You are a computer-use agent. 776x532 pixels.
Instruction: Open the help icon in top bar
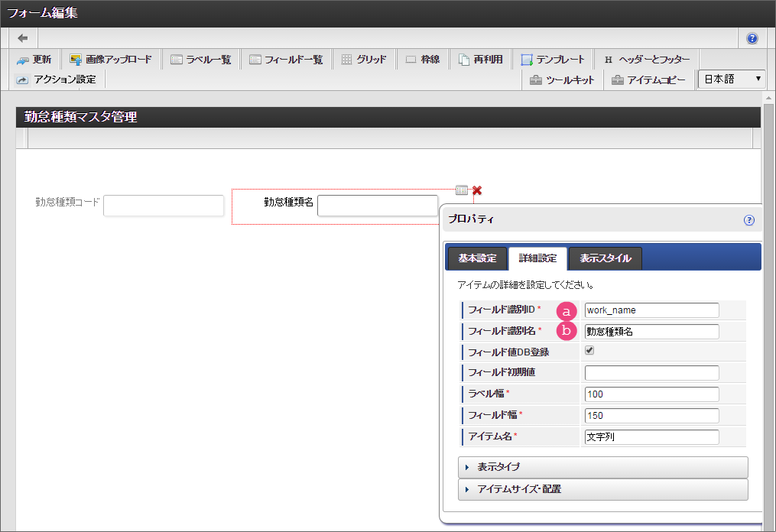tap(752, 38)
